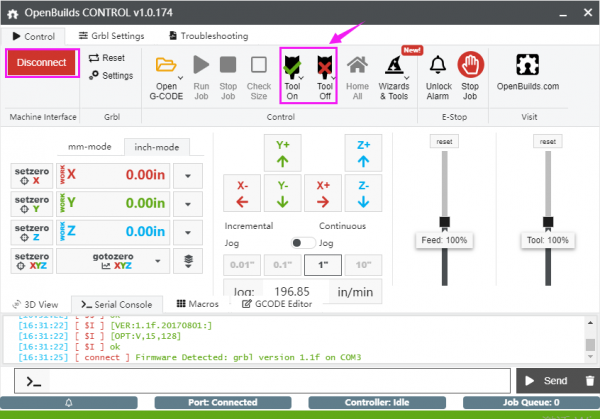Click Port: Connected status
The image size is (600, 419).
(x=223, y=403)
